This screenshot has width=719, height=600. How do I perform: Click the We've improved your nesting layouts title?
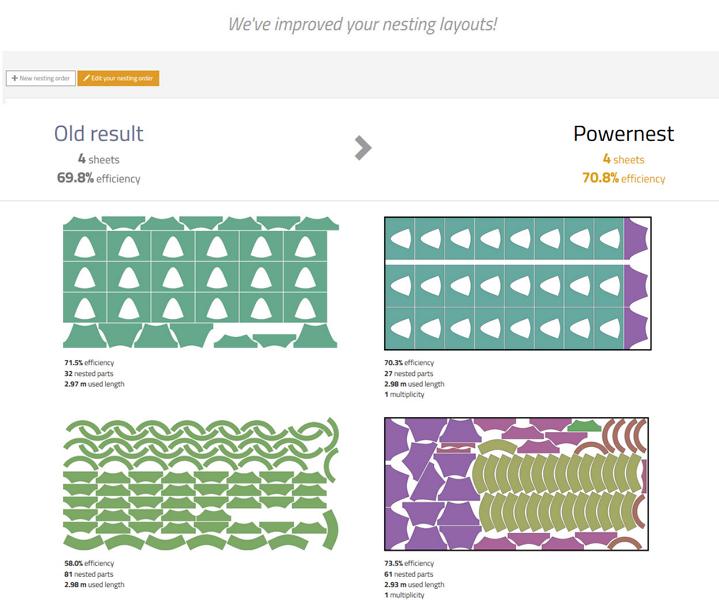pos(362,24)
